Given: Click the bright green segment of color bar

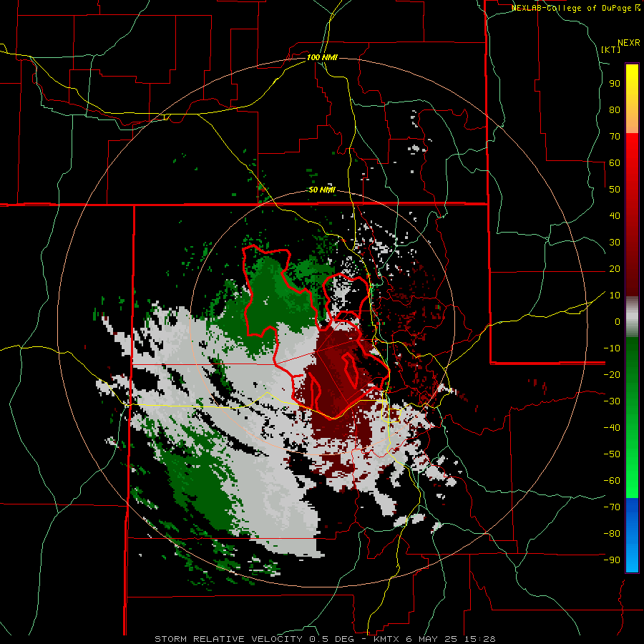Looking at the screenshot, I should coord(632,481).
